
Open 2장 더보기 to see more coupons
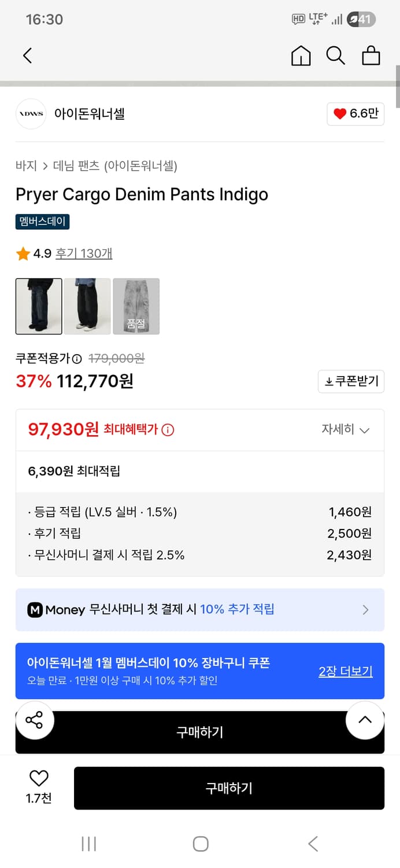click(x=345, y=671)
